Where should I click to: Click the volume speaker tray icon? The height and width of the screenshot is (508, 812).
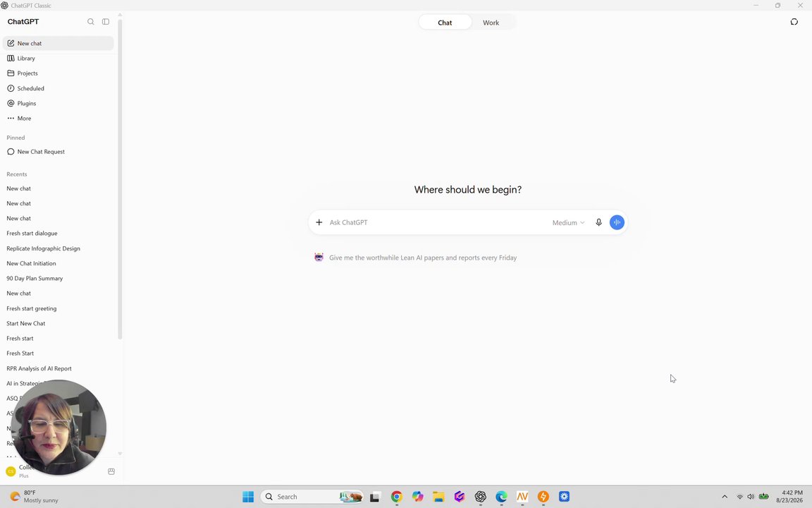click(751, 497)
